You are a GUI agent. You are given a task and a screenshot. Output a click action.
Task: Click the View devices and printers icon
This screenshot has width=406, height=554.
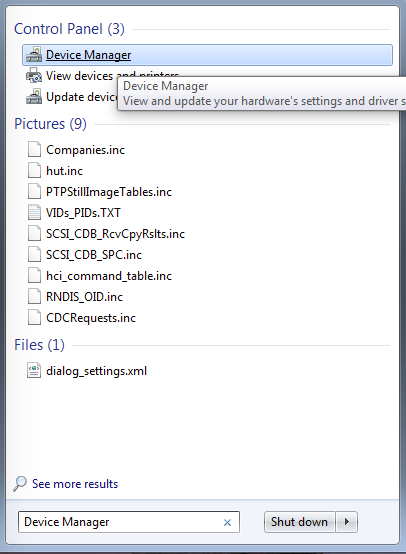coord(34,76)
